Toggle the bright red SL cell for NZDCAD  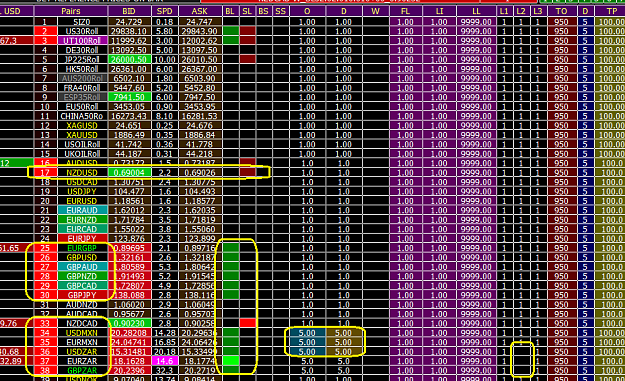click(x=248, y=323)
